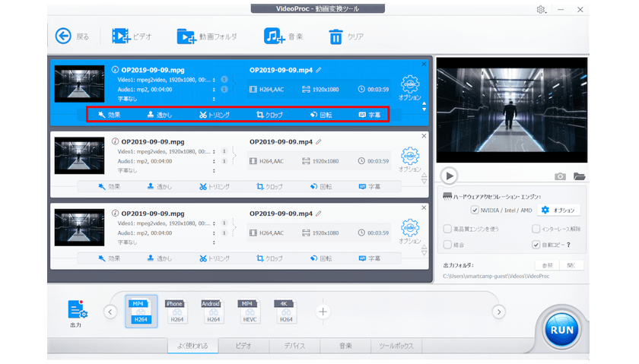Open the output folder icon under the preview
Viewport: 639px width, 364px height.
point(580,176)
